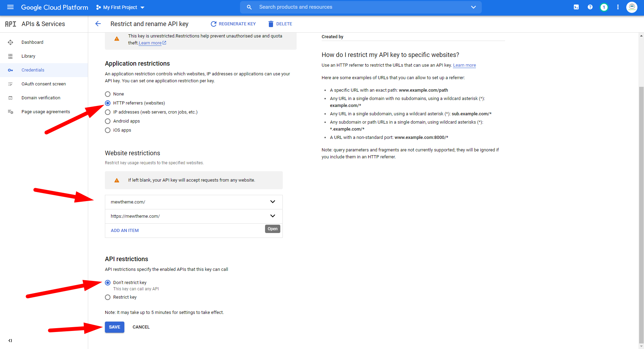This screenshot has height=349, width=644.
Task: Select Android apps restriction option
Action: [x=108, y=121]
